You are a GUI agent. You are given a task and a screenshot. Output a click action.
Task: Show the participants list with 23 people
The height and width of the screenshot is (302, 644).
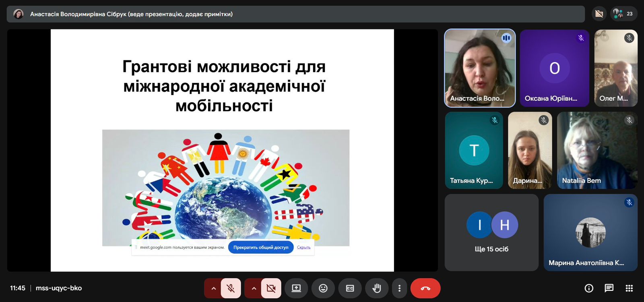(623, 14)
